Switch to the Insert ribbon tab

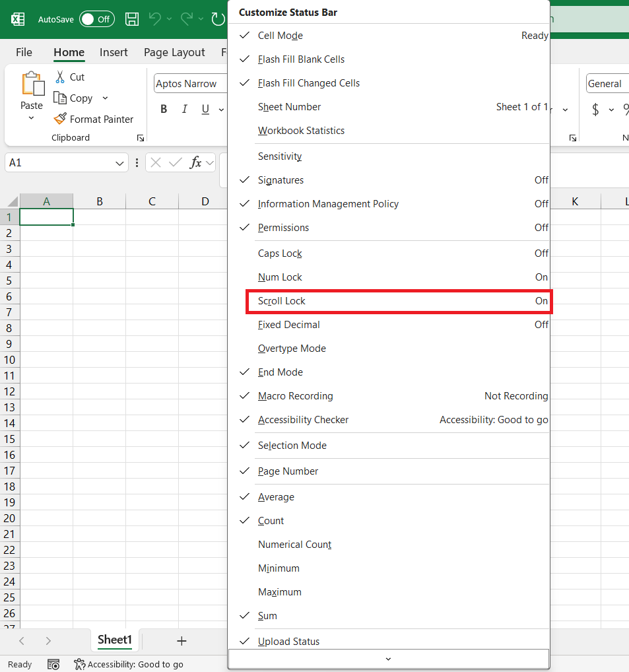[x=113, y=52]
